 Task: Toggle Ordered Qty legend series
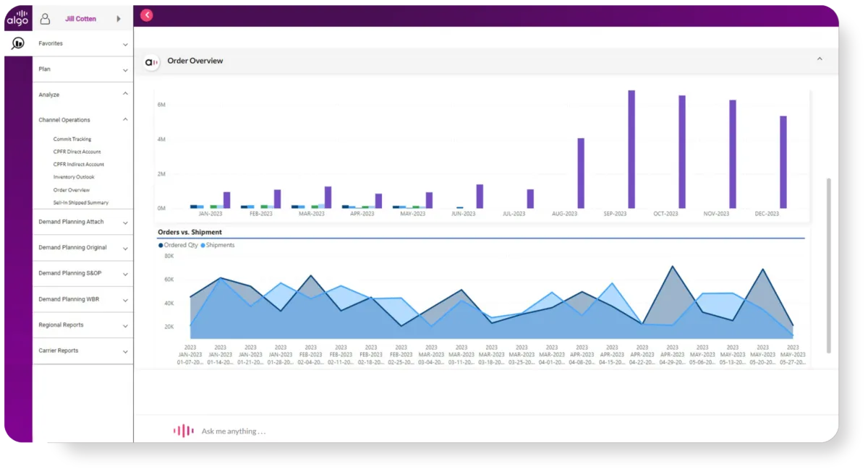coord(178,245)
